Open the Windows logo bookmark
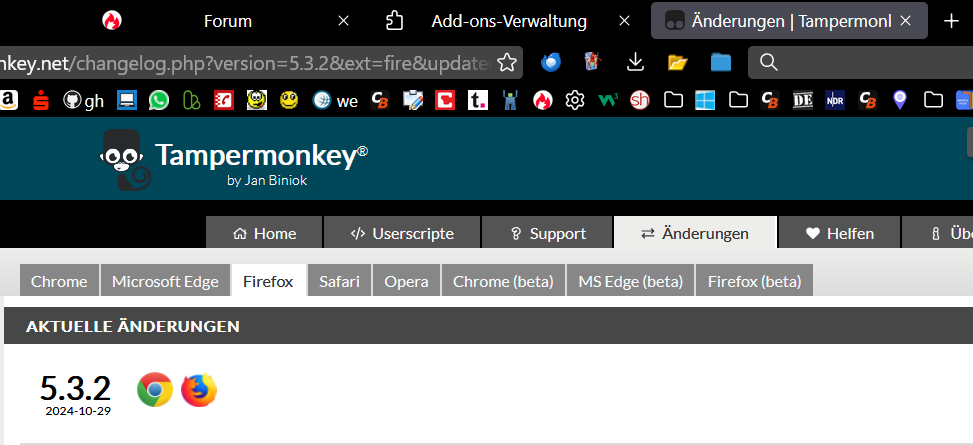This screenshot has height=445, width=973. coord(705,100)
